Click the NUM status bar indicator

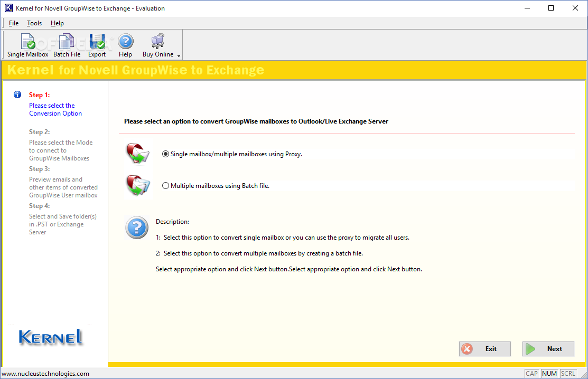pyautogui.click(x=549, y=373)
